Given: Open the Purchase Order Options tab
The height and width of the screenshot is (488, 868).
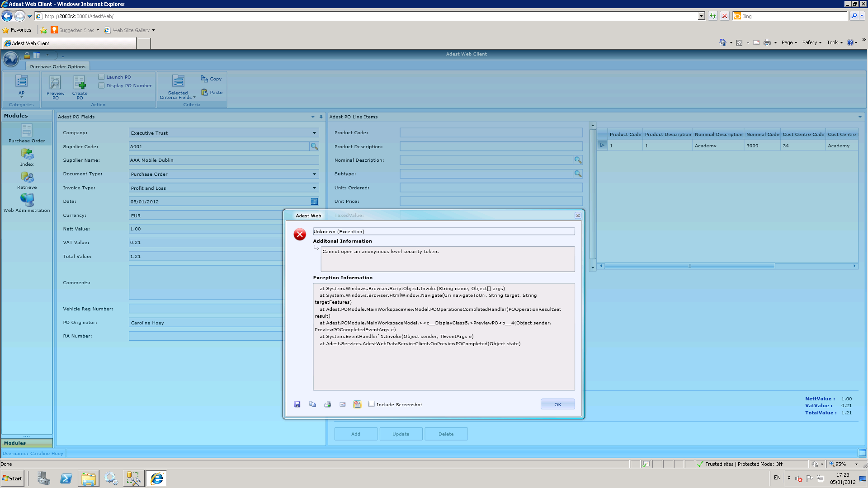Looking at the screenshot, I should tap(57, 66).
